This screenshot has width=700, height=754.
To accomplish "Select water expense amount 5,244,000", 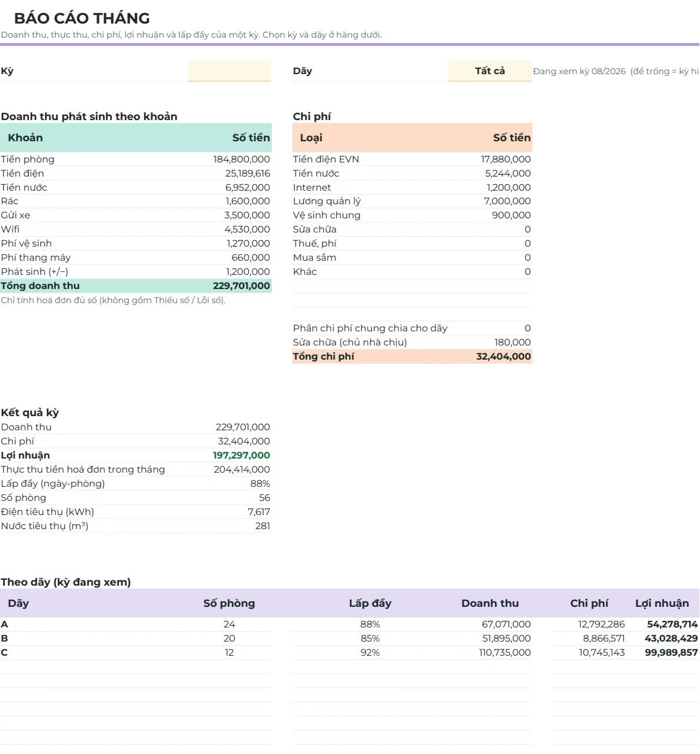I will pos(508,173).
